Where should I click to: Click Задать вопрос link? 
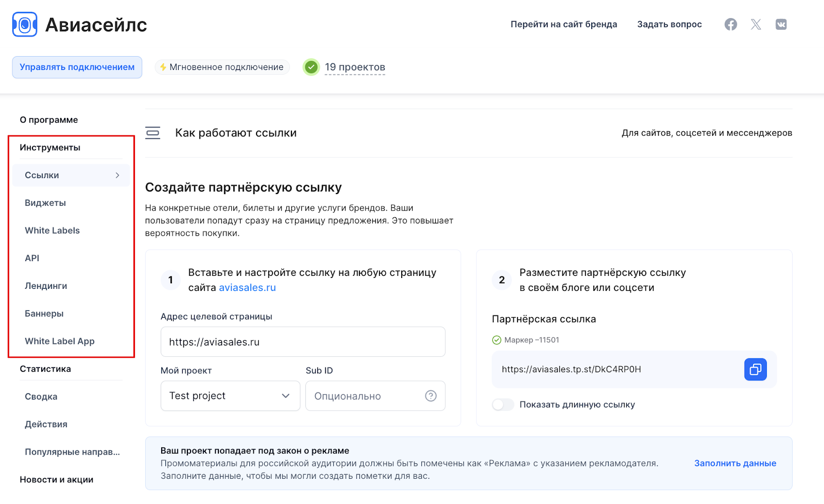669,24
